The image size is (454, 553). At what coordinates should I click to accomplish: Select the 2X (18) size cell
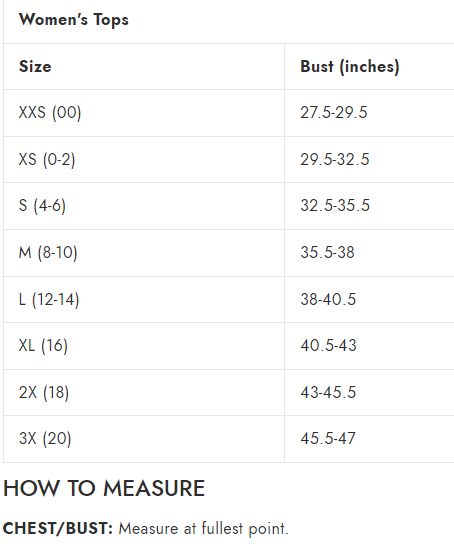(x=44, y=393)
